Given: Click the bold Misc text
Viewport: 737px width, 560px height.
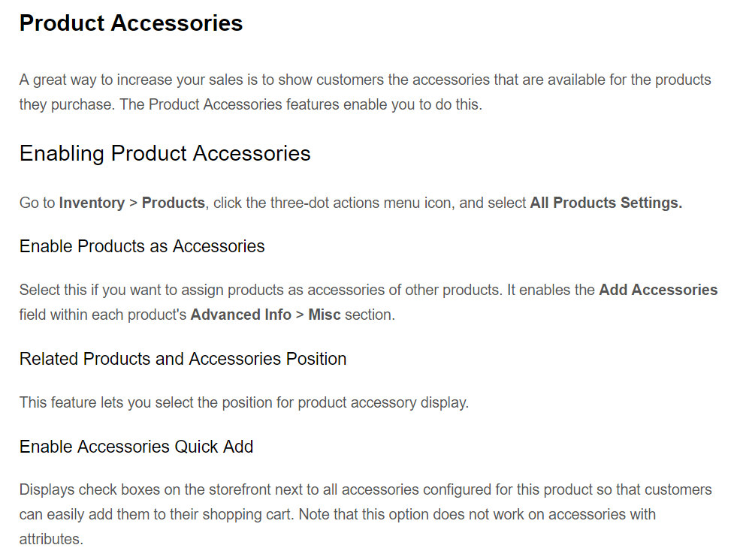Looking at the screenshot, I should point(324,315).
